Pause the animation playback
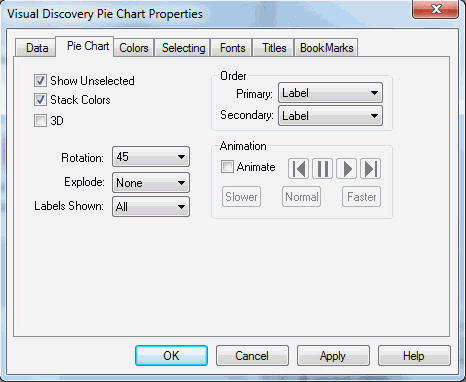 point(322,169)
